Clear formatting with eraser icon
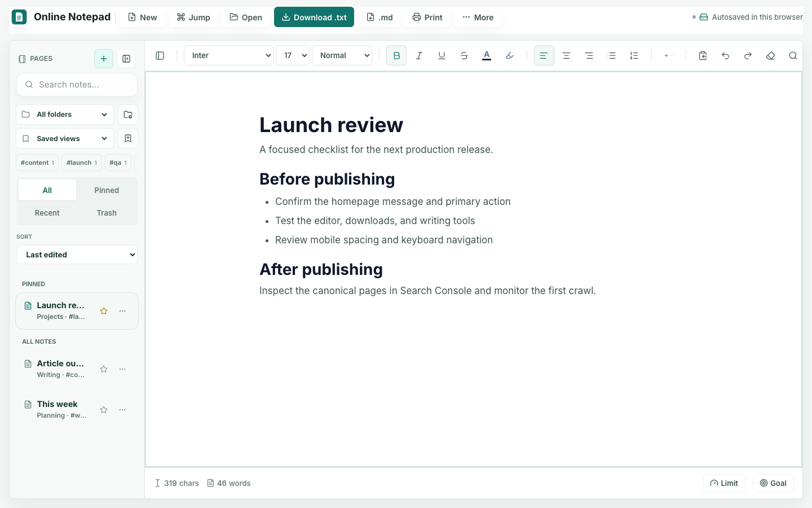This screenshot has height=508, width=812. (x=771, y=55)
